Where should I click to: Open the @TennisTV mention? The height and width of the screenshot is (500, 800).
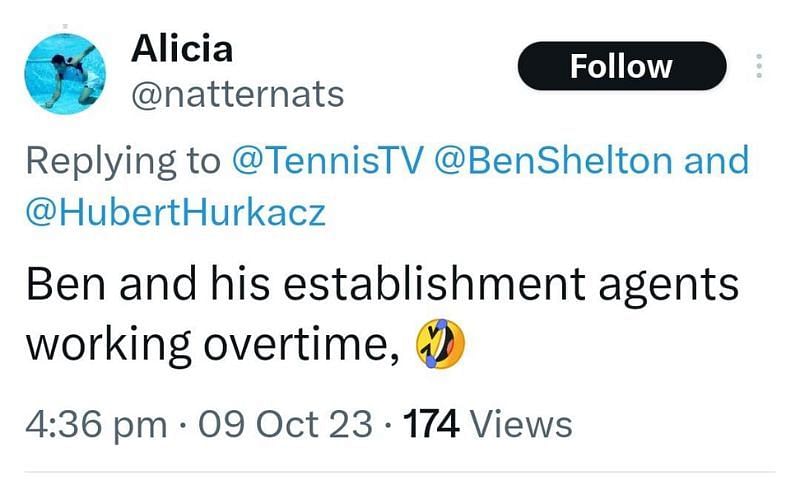click(327, 160)
